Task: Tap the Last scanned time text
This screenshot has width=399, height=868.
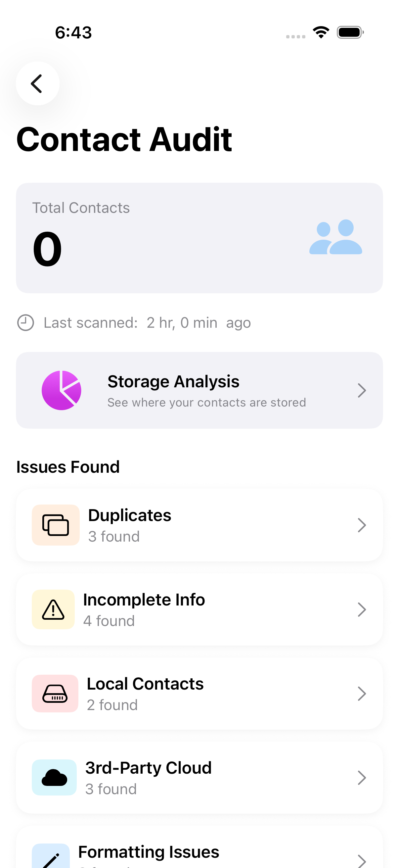Action: [148, 323]
